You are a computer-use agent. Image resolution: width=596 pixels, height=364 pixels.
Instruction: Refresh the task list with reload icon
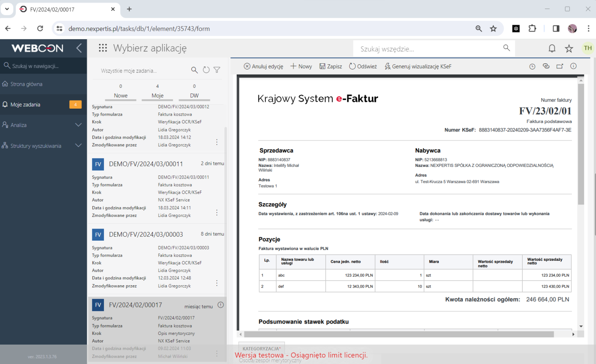[x=206, y=70]
